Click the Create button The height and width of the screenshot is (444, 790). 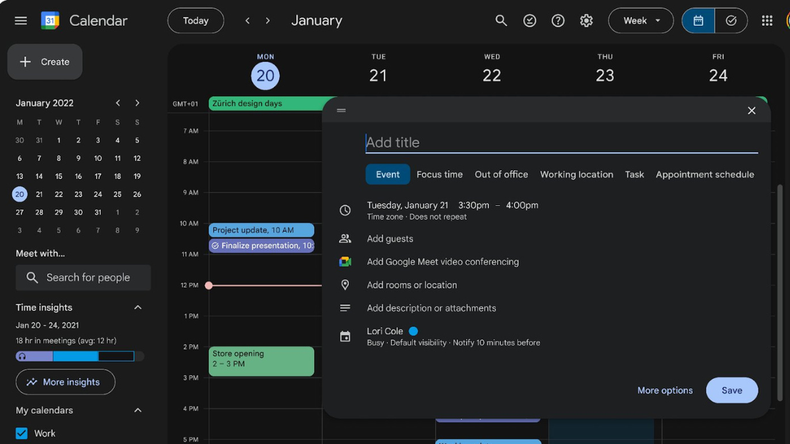45,61
